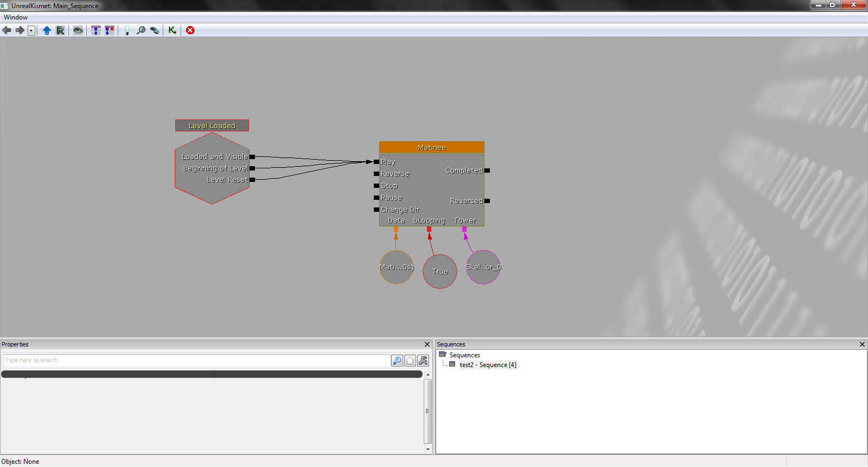Click the R rename sequence toolbar icon

coord(60,30)
